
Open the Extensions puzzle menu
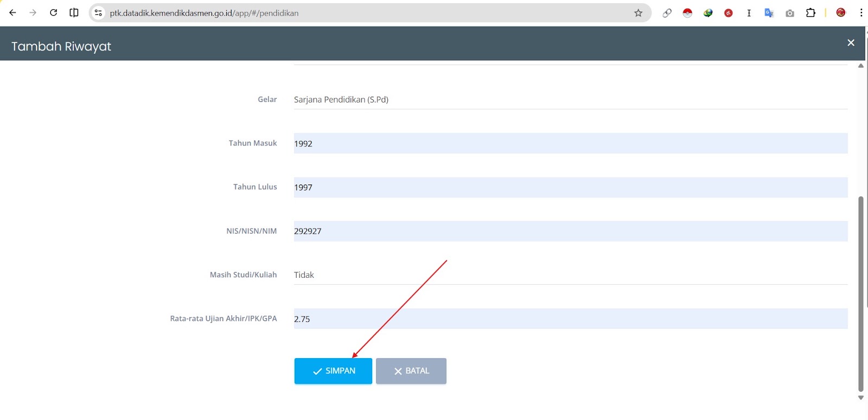click(810, 12)
